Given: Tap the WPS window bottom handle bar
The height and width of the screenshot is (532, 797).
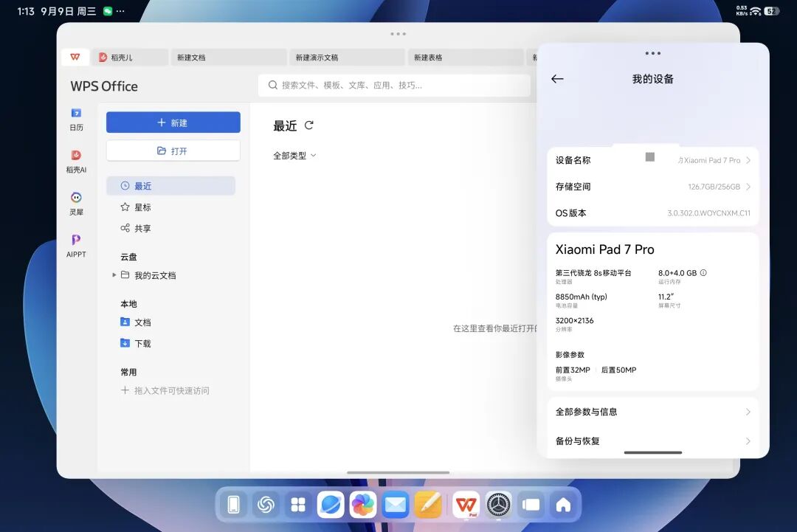Looking at the screenshot, I should point(398,472).
